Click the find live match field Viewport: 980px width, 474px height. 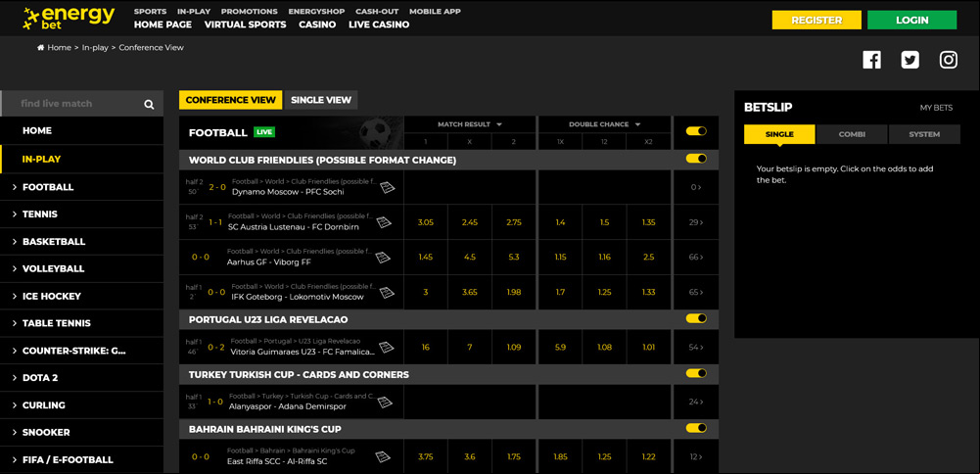(x=81, y=104)
